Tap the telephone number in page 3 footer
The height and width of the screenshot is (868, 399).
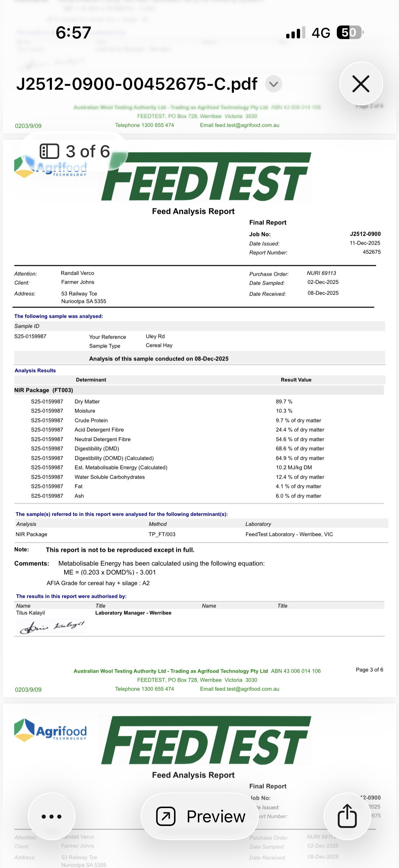point(145,689)
